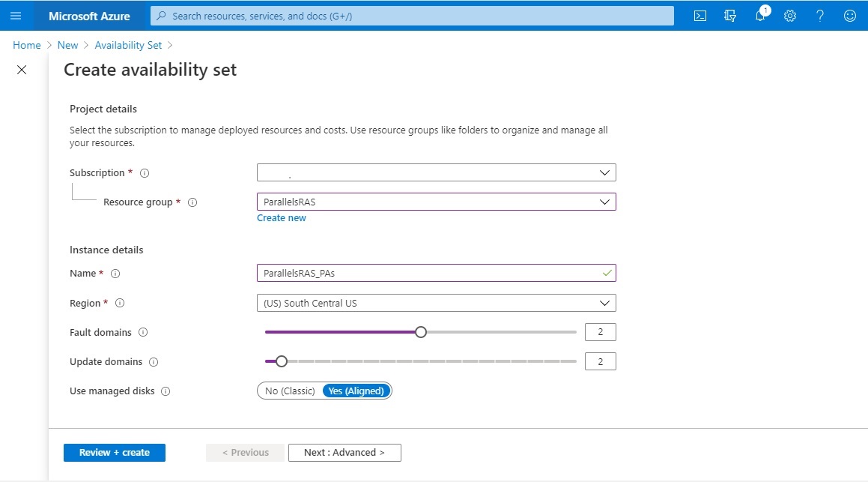This screenshot has width=868, height=482.
Task: Open the Directory and subscription filter
Action: click(729, 15)
